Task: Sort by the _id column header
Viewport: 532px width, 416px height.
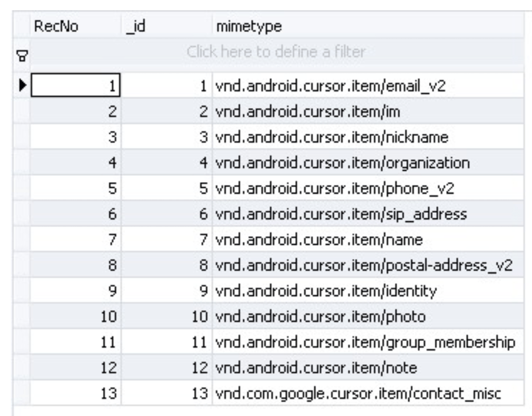Action: point(167,26)
